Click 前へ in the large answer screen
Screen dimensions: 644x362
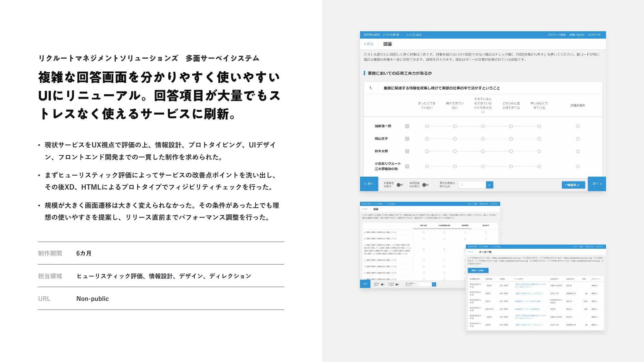tap(369, 184)
